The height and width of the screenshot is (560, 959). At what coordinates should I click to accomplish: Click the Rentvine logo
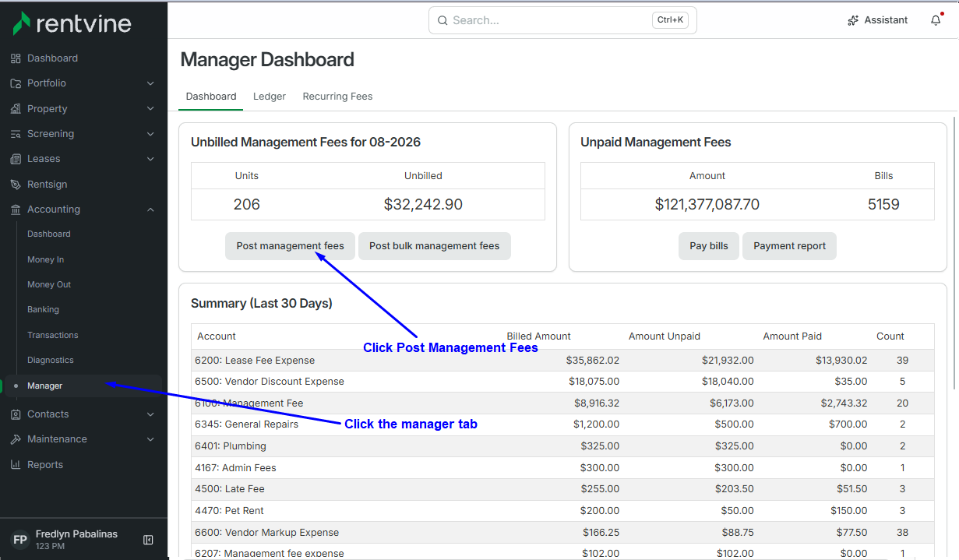pyautogui.click(x=72, y=23)
